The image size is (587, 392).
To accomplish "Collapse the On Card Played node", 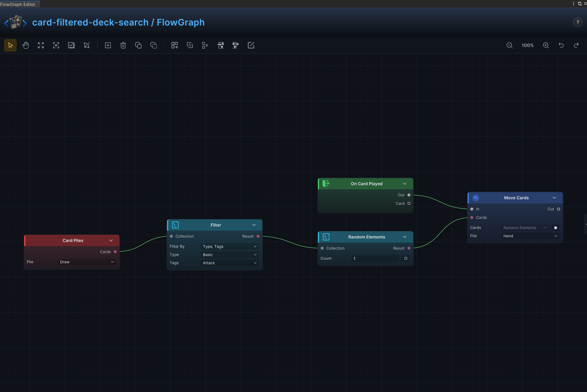I will 404,184.
